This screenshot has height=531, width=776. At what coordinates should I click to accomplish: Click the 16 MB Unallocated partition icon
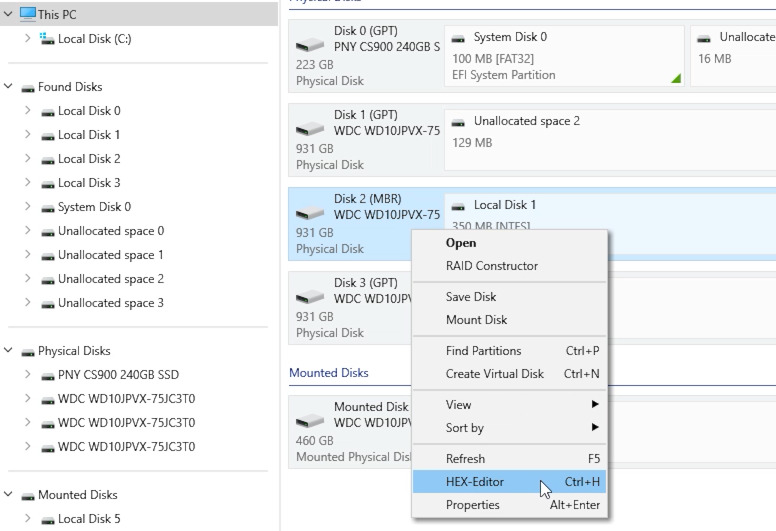tap(704, 38)
